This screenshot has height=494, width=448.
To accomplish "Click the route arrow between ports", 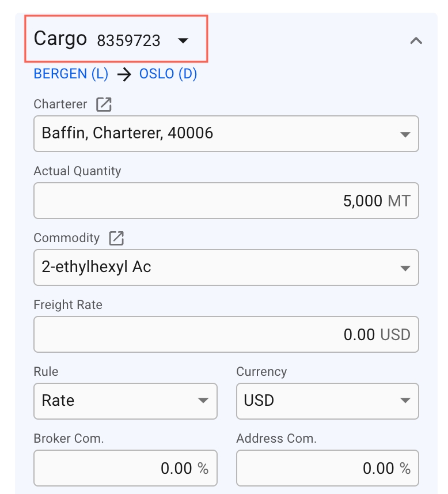I will tap(124, 74).
